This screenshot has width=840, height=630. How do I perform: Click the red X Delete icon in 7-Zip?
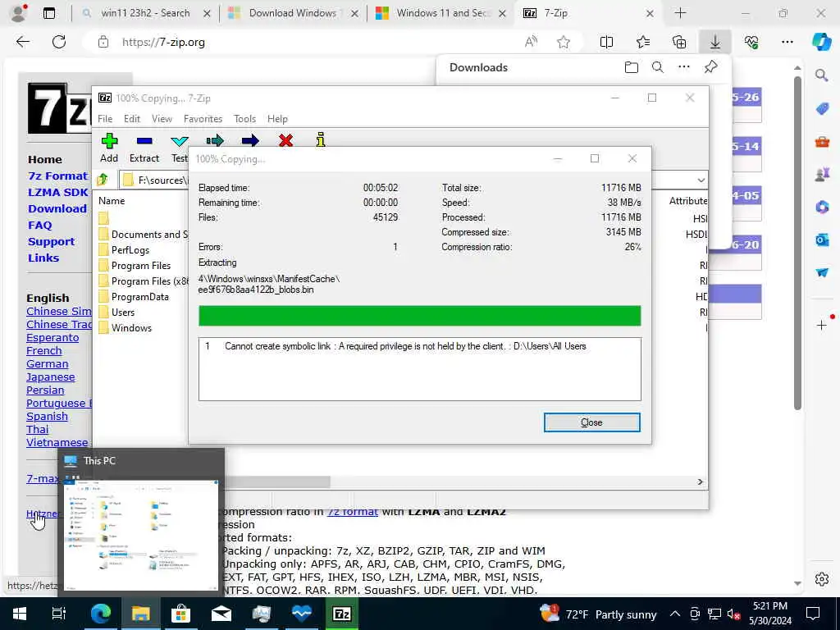[x=285, y=141]
